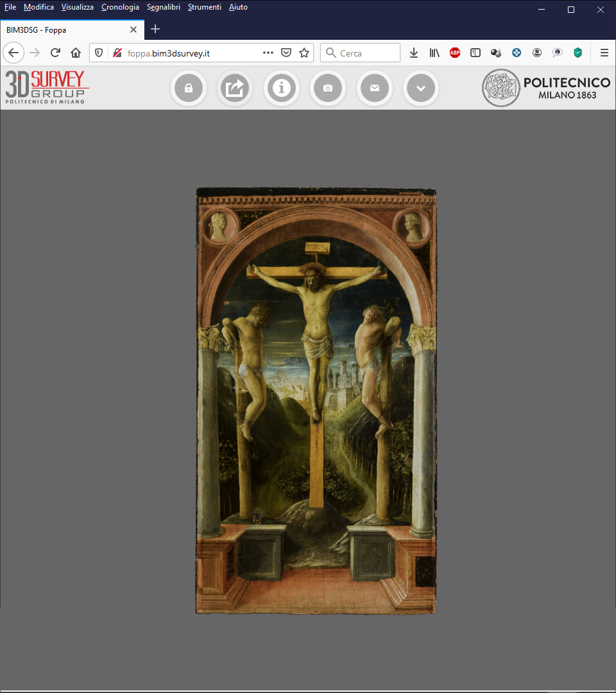Open the downloads arrow icon
The height and width of the screenshot is (693, 616).
point(414,53)
